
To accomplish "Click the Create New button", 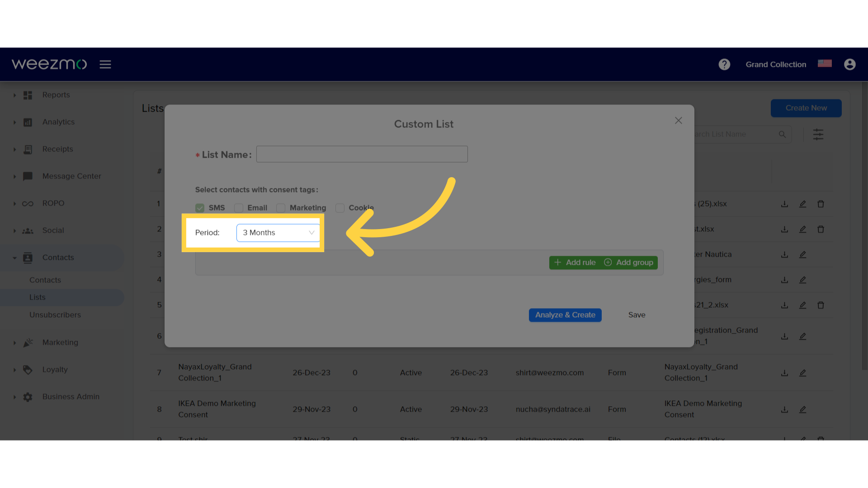I will point(806,108).
